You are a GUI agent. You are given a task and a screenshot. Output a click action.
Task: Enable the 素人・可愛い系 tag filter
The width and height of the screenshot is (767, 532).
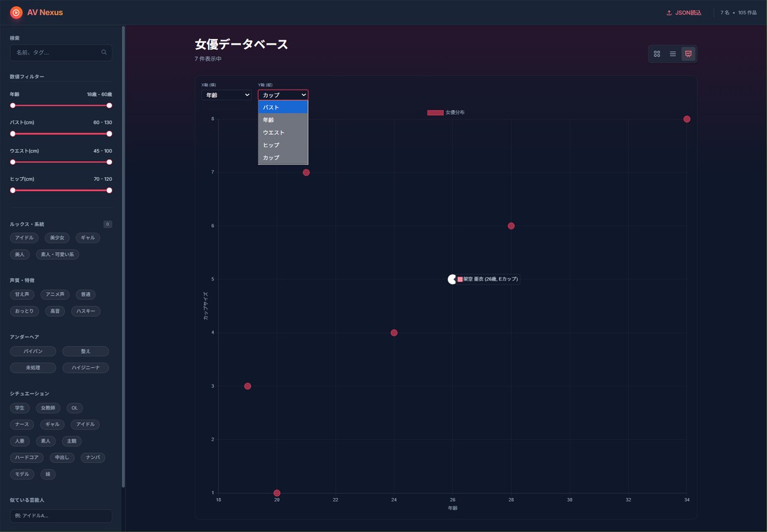click(x=57, y=254)
